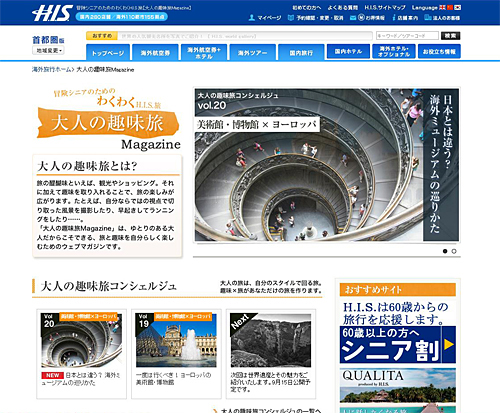500x413 pixels.
Task: Open the 海外ツアー tab
Action: [x=253, y=52]
